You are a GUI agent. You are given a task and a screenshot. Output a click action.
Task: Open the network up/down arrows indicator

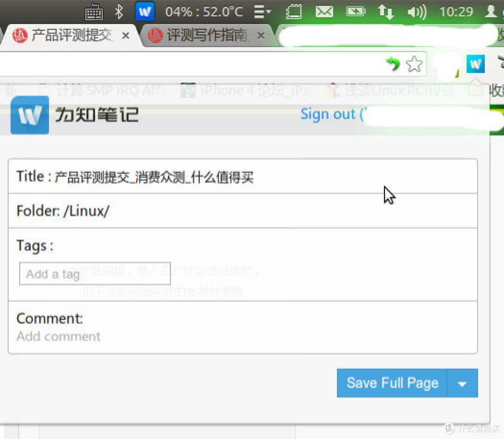[x=385, y=12]
